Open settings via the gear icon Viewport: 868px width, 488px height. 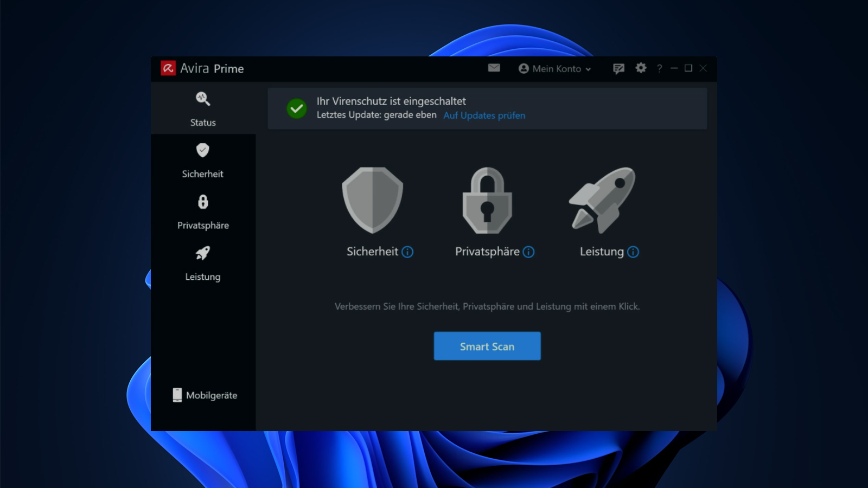tap(641, 68)
